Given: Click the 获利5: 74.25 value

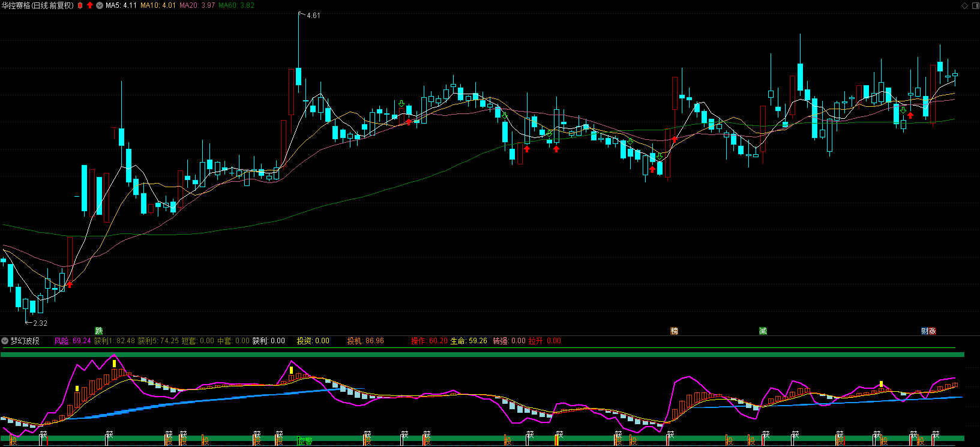Looking at the screenshot, I should click(x=158, y=341).
